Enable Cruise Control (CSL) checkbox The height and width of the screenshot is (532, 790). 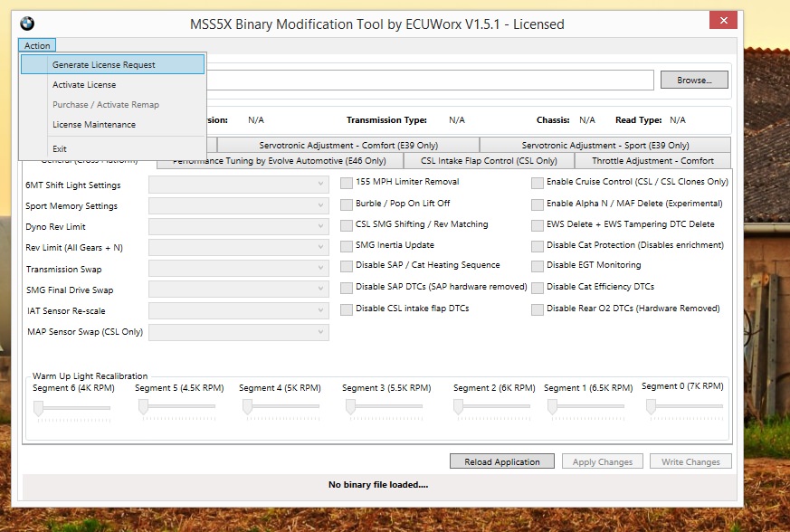tap(538, 183)
